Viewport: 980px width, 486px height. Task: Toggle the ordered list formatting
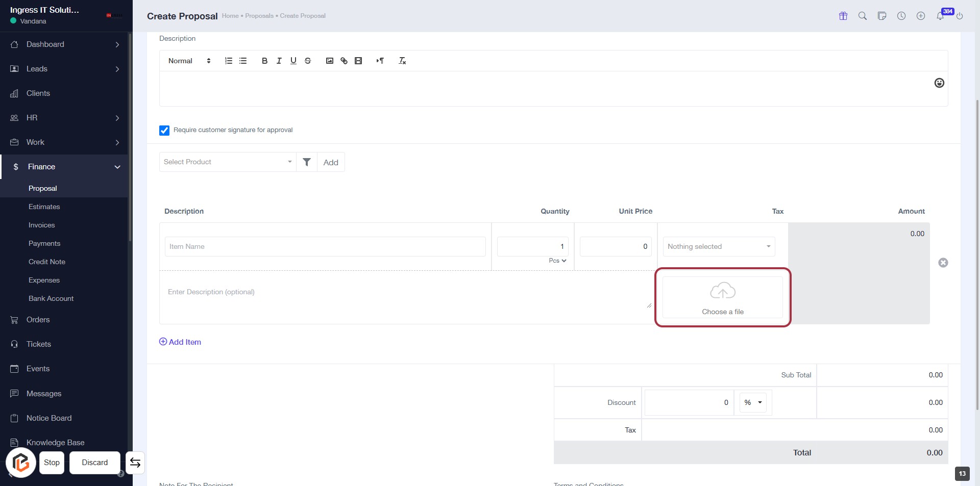click(x=229, y=61)
